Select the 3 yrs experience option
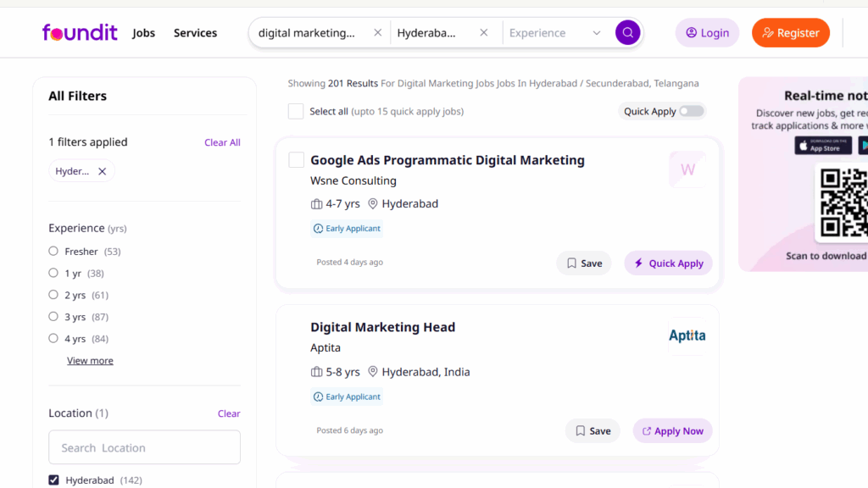 (53, 317)
